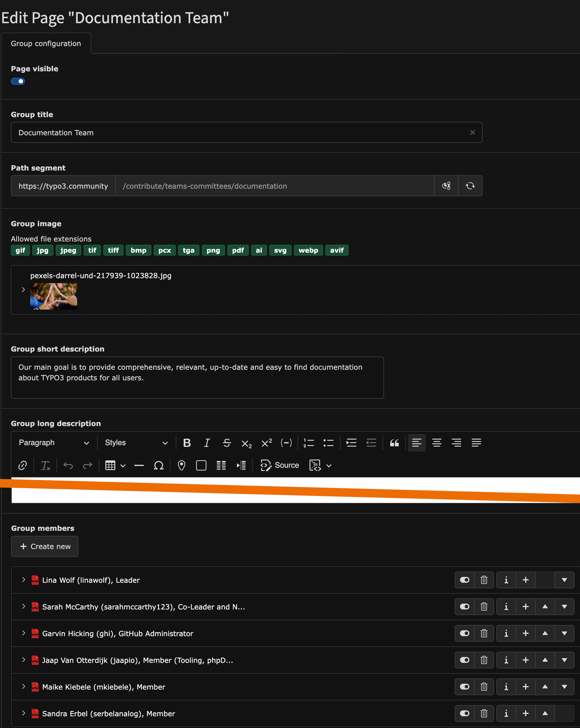Viewport: 580px width, 728px height.
Task: Select Source view in the editor toolbar
Action: point(280,465)
